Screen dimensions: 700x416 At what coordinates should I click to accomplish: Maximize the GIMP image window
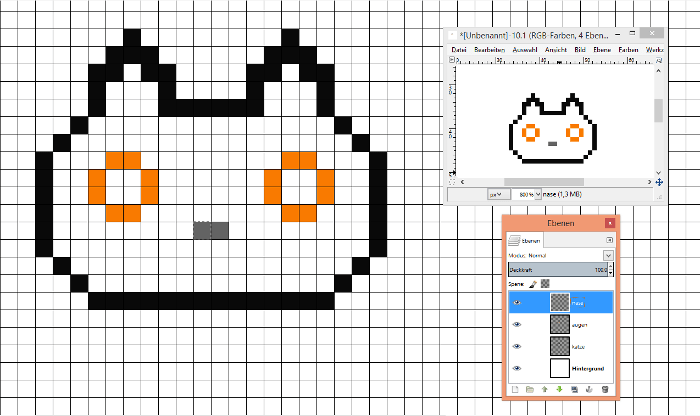click(x=632, y=33)
